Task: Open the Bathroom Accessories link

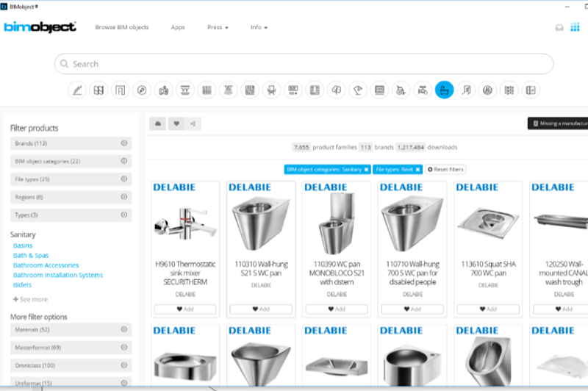Action: (x=46, y=265)
